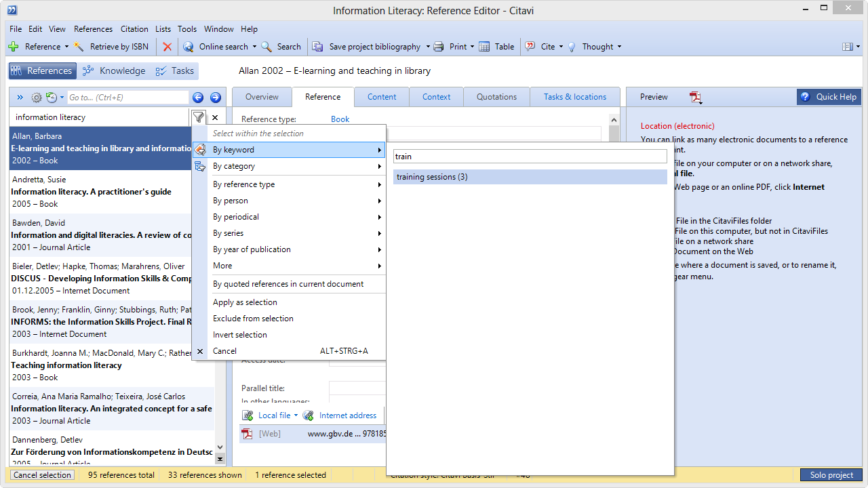Clear the search with the X beside the funnel
The height and width of the screenshot is (488, 868).
[x=215, y=118]
